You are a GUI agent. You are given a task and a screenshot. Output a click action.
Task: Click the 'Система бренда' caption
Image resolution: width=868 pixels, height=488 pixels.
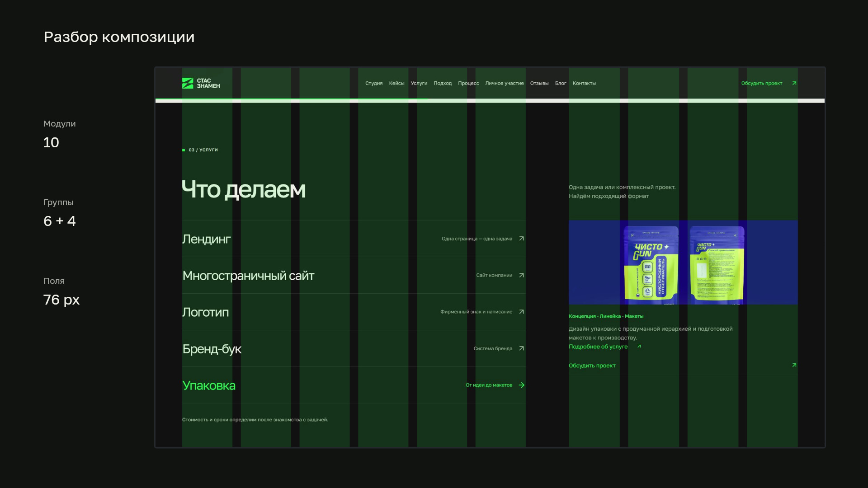point(493,348)
